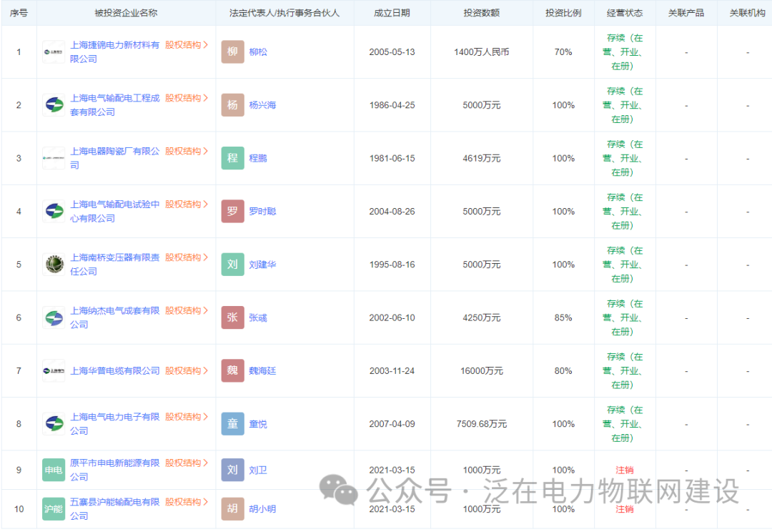Click logo of 上海电气电力电子有限公司
Image resolution: width=772 pixels, height=532 pixels.
[54, 423]
